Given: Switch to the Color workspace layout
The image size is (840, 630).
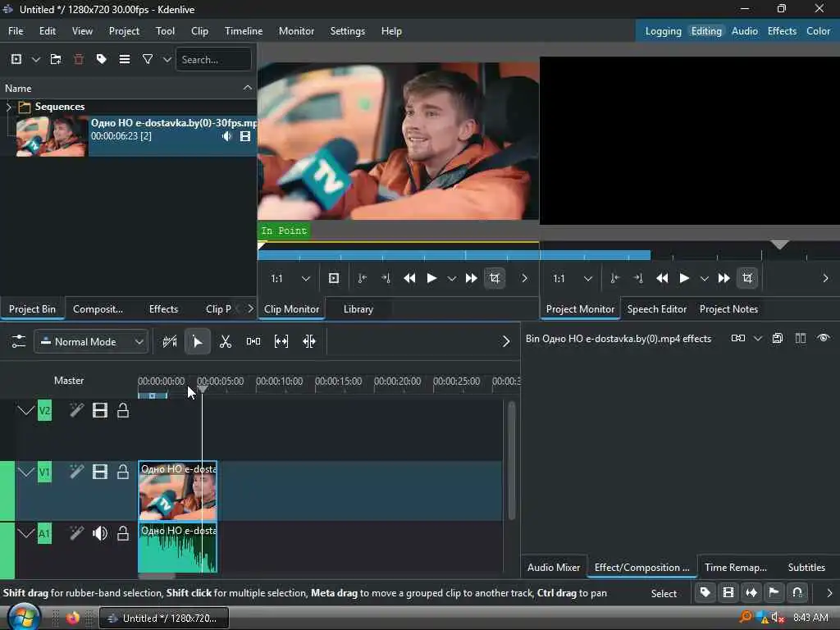Looking at the screenshot, I should tap(818, 31).
